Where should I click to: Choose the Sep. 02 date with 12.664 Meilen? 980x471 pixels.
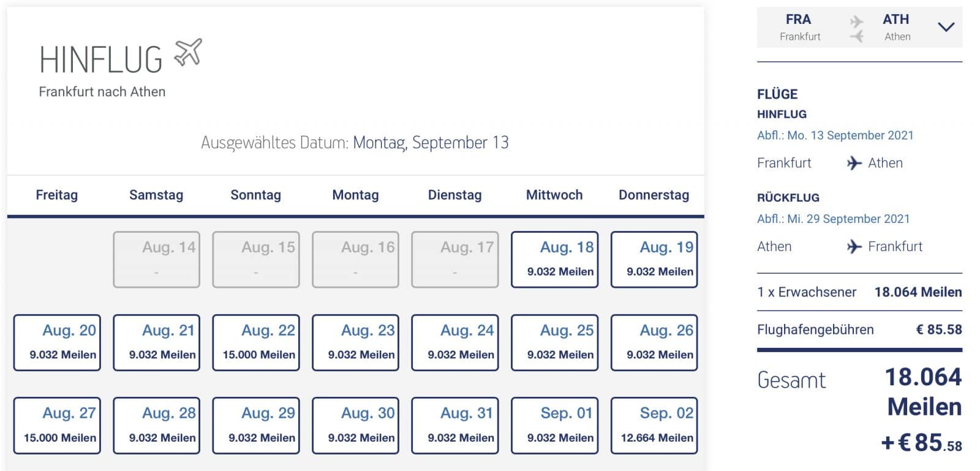click(654, 425)
